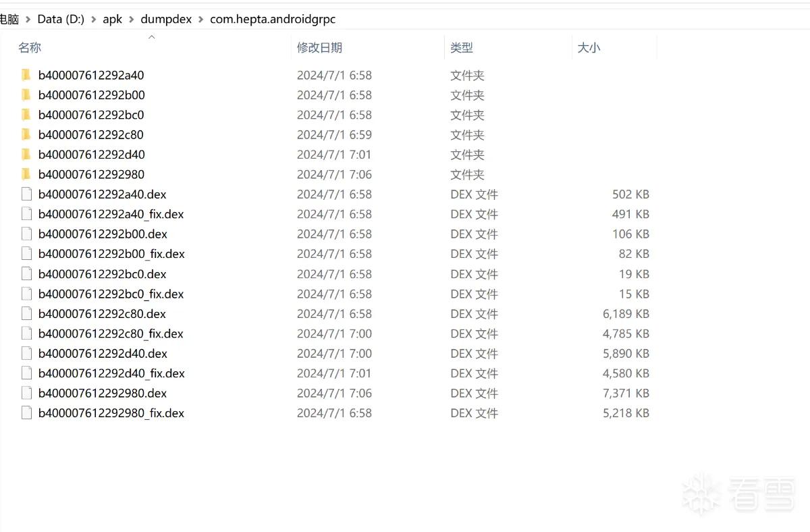Click file icon of b400007612292d40.dex

(26, 353)
